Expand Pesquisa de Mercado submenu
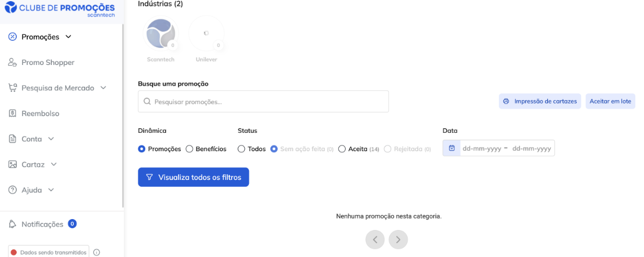Viewport: 644px width, 257px height. pos(103,88)
